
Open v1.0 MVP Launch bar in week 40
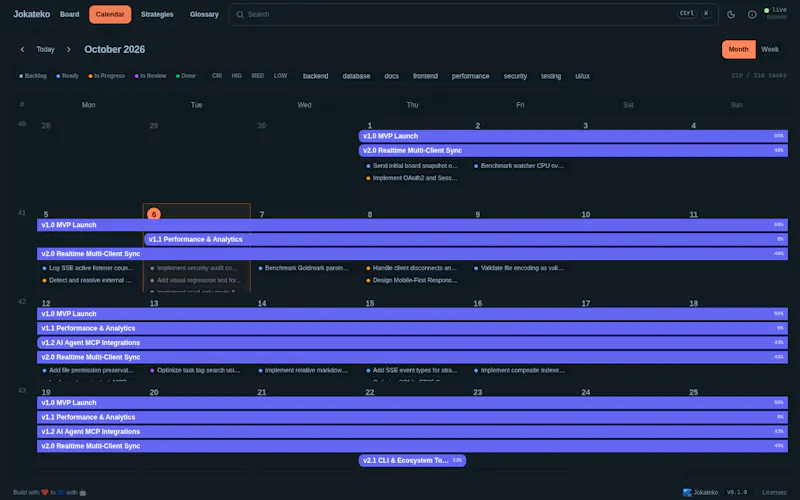[573, 136]
